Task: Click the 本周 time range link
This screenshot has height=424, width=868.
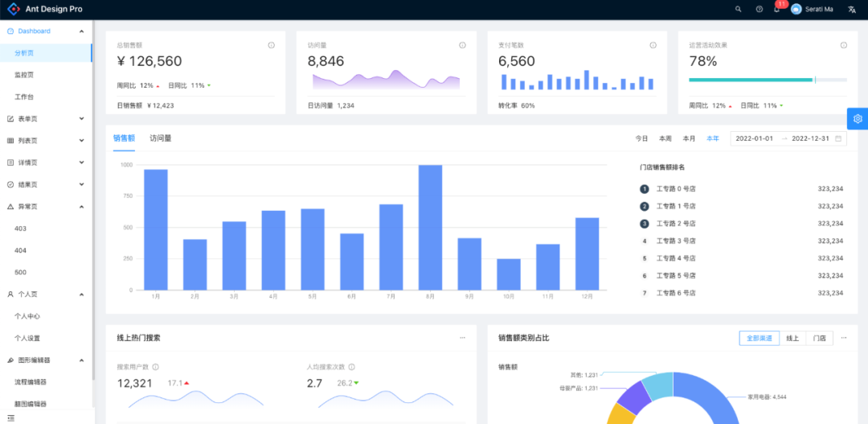Action: click(x=665, y=138)
